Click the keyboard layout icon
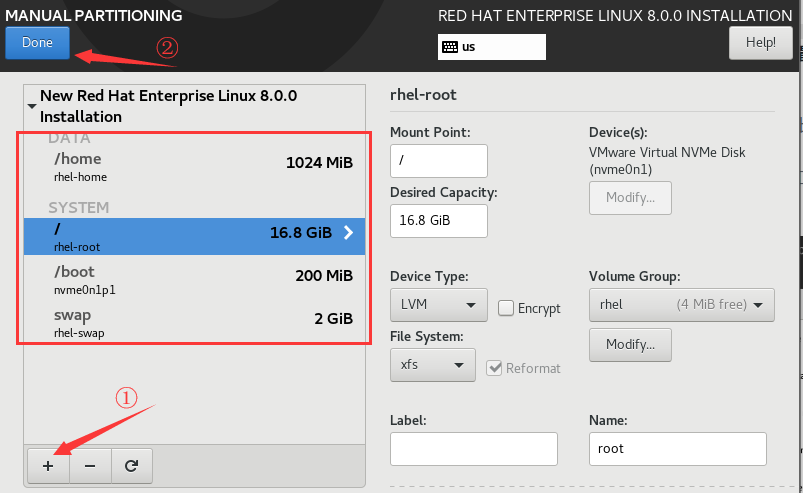Screen dimensions: 803x493 pyautogui.click(x=450, y=47)
